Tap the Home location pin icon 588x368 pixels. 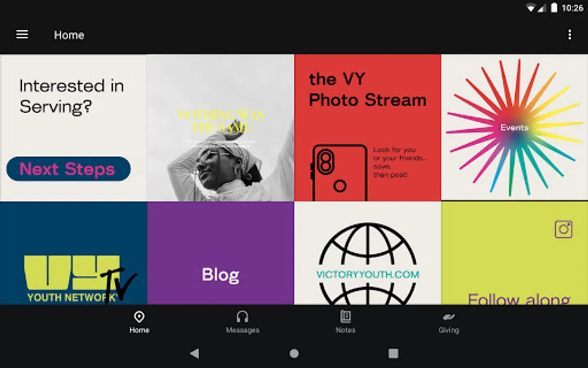pyautogui.click(x=139, y=317)
